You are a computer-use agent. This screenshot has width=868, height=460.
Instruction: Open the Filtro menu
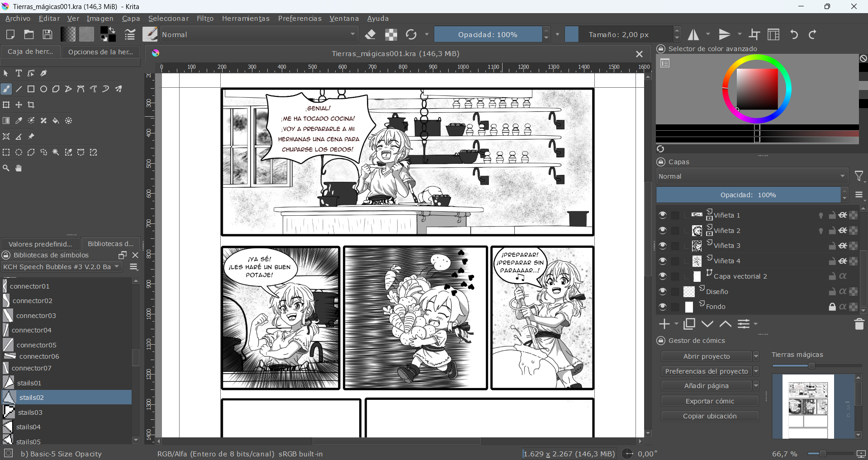205,19
